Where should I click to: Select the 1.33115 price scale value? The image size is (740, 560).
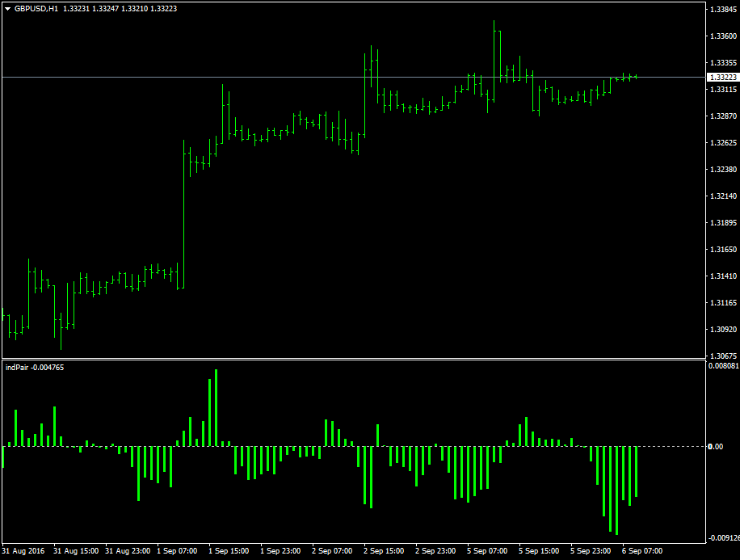point(723,89)
